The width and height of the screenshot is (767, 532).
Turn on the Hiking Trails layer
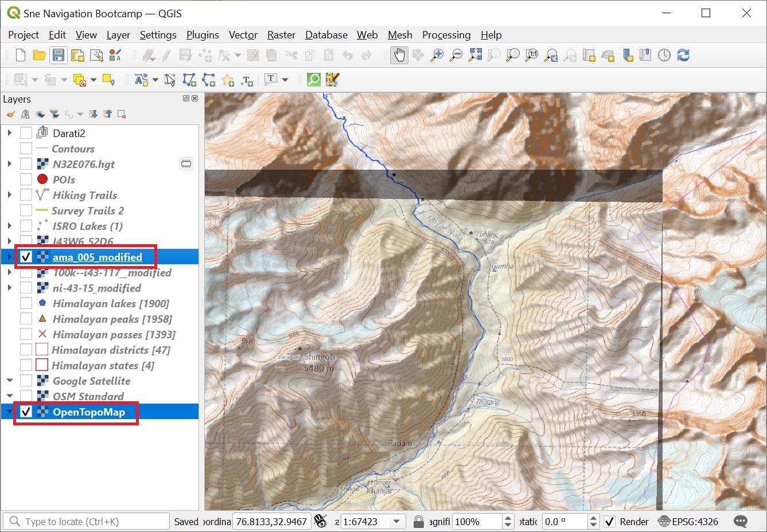point(26,195)
